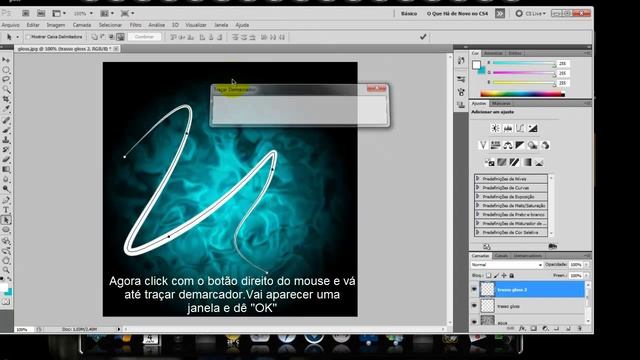Select the Brush tool
640x360 pixels.
6,130
